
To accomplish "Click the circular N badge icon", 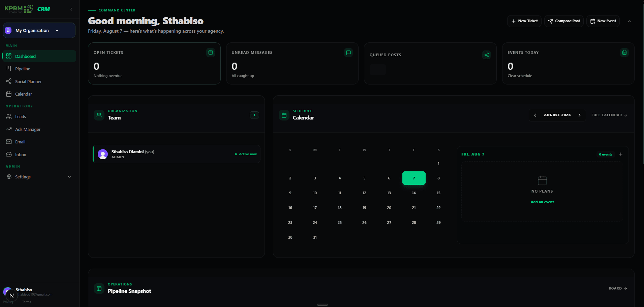I will click(x=11, y=296).
